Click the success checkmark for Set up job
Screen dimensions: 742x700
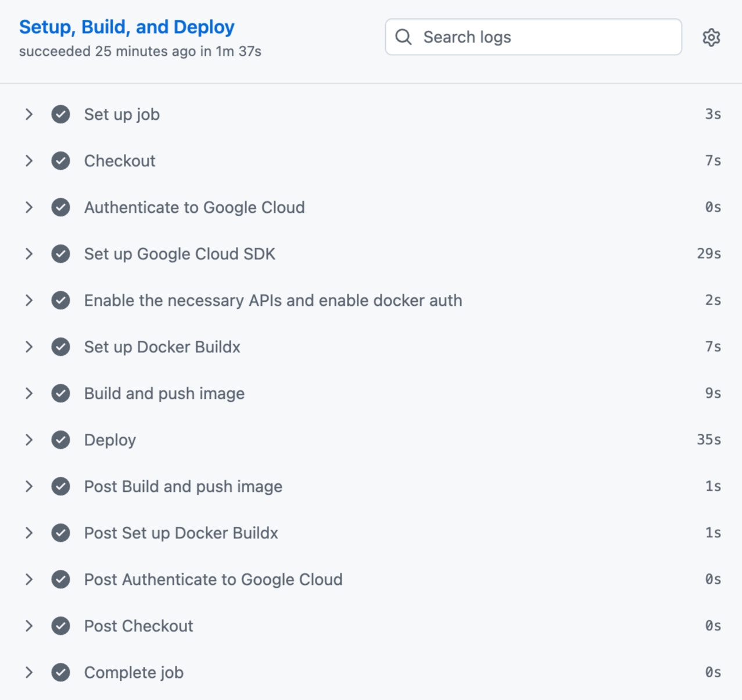(60, 115)
